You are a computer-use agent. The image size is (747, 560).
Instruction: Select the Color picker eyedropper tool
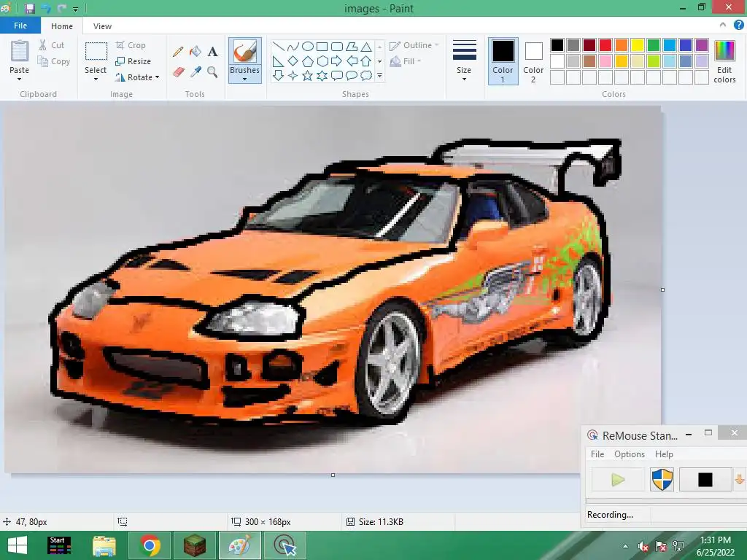click(196, 72)
